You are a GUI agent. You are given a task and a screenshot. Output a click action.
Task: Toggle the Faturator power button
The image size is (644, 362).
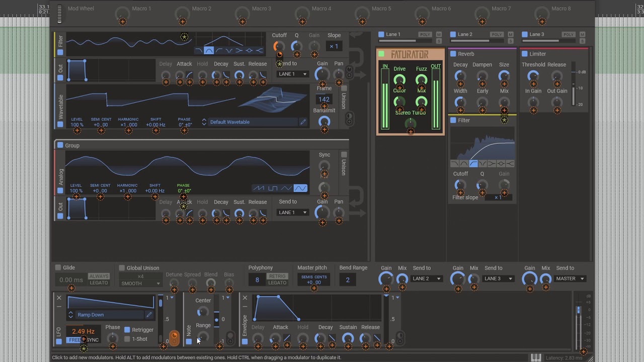[x=381, y=54]
